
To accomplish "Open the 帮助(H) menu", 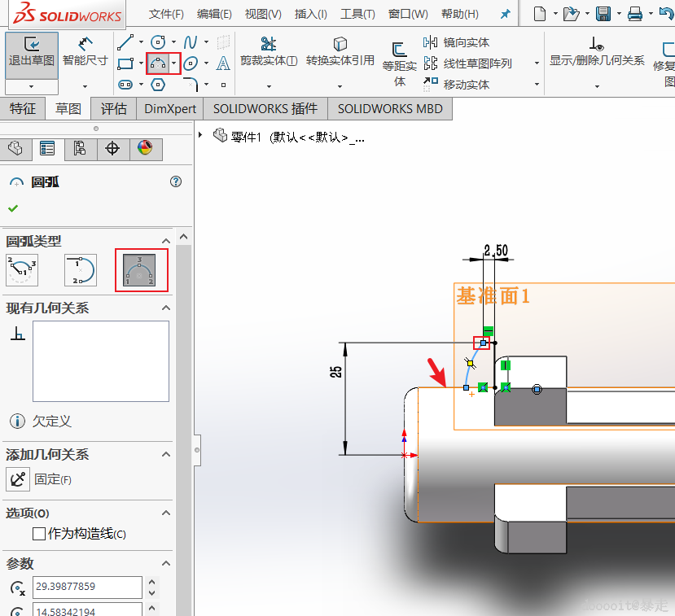I will (x=460, y=14).
